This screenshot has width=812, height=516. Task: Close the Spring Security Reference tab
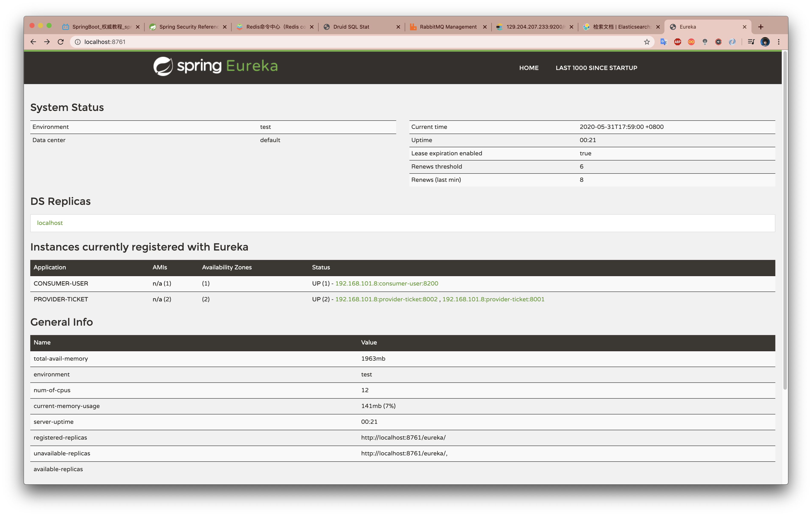[225, 27]
